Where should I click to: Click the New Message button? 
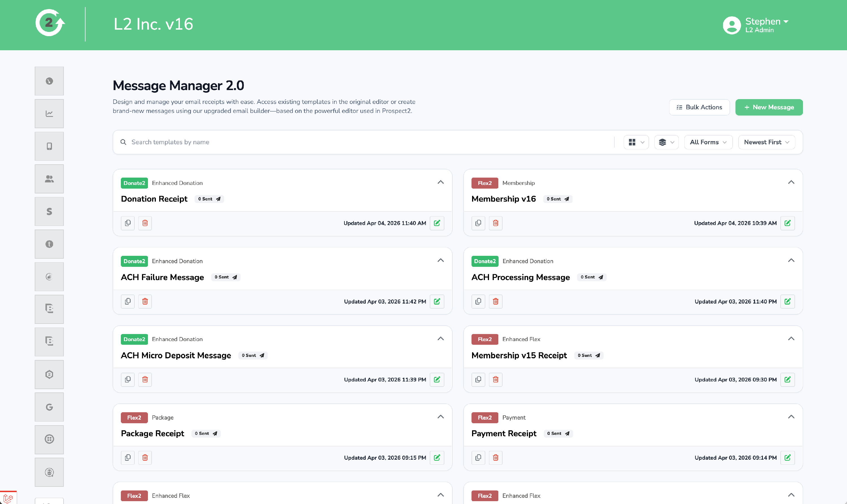[x=769, y=107]
